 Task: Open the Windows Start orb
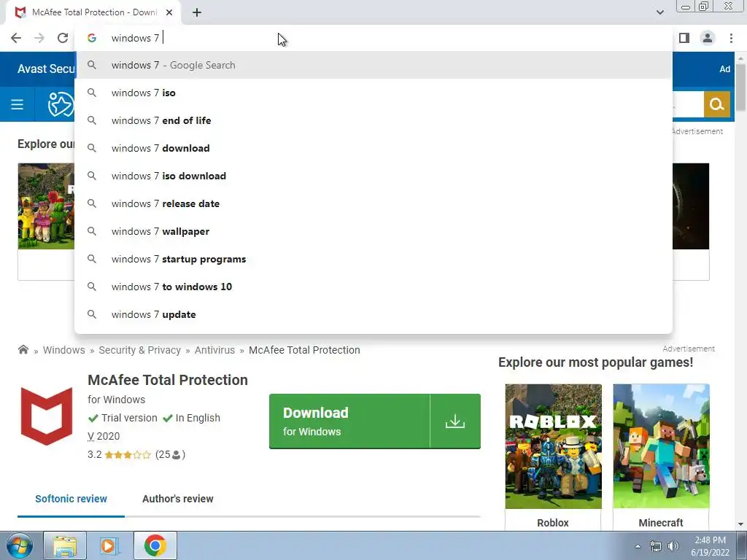click(20, 545)
